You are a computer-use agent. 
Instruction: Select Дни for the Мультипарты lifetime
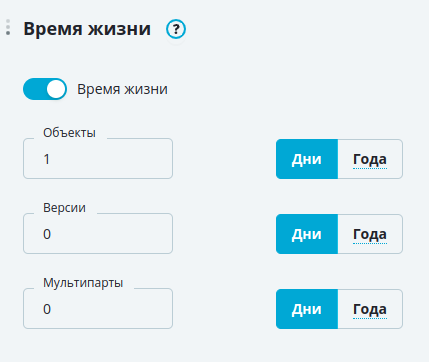(307, 309)
